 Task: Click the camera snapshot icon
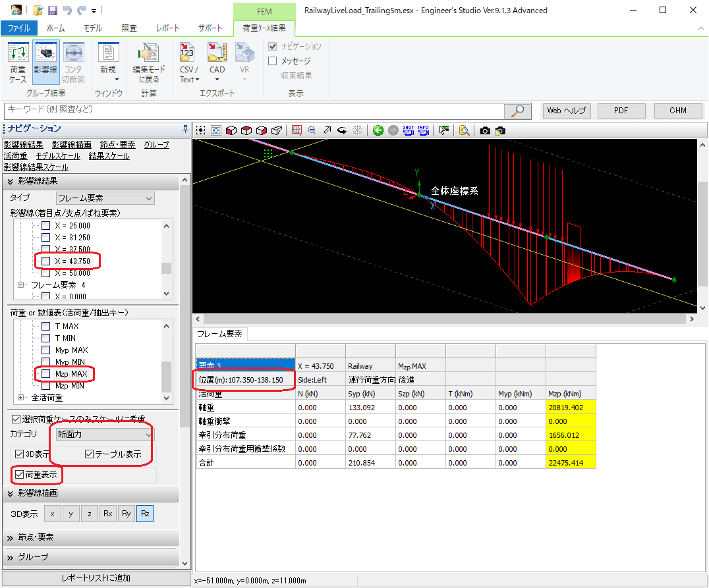click(485, 130)
